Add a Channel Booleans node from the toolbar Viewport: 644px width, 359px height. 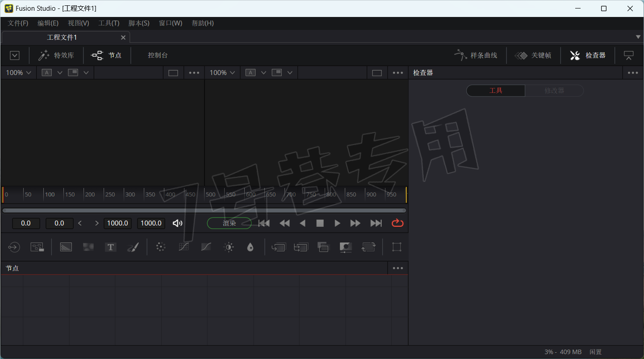(301, 247)
